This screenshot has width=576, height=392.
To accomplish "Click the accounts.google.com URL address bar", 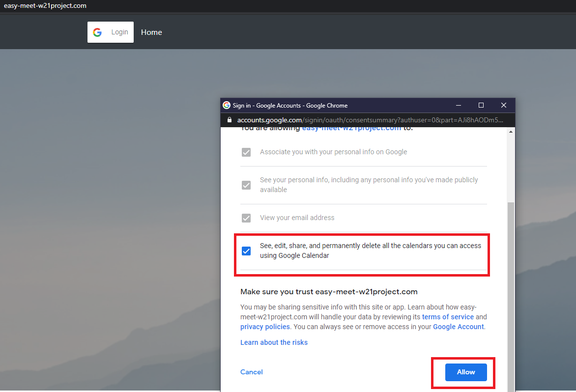I will pyautogui.click(x=370, y=120).
